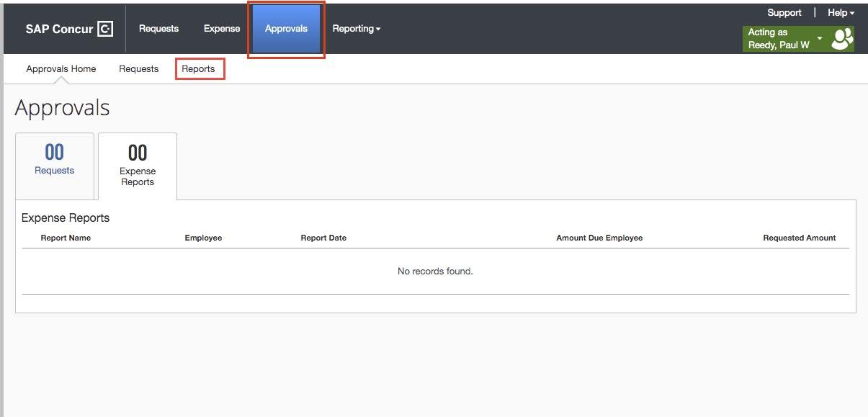Screen dimensions: 868x417
Task: Open the profile people icon
Action: 841,39
